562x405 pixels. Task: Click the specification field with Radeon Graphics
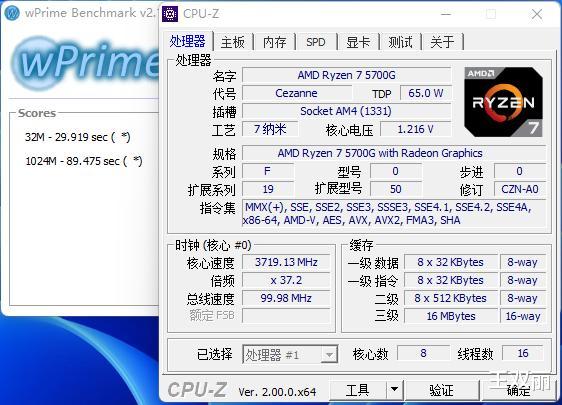click(x=394, y=153)
